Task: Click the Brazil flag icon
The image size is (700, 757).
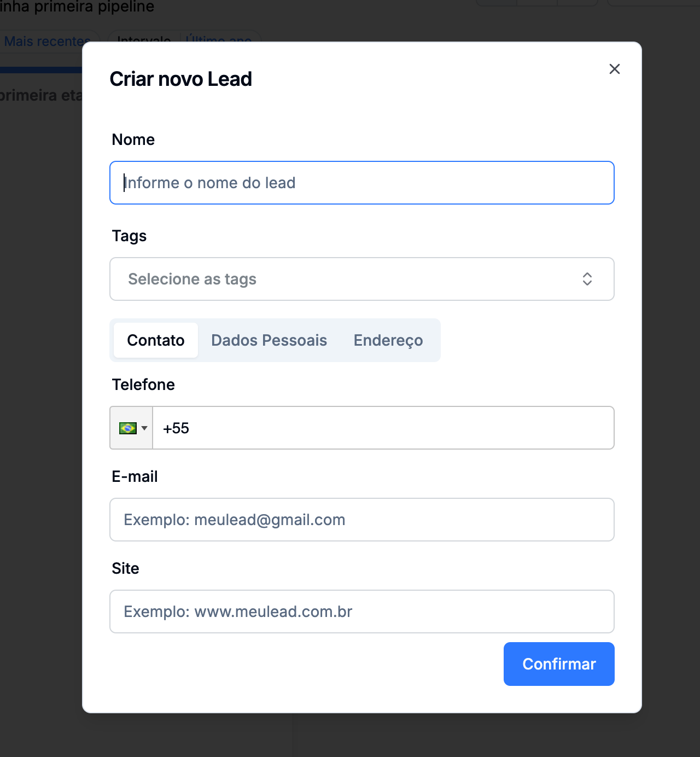Action: coord(127,428)
